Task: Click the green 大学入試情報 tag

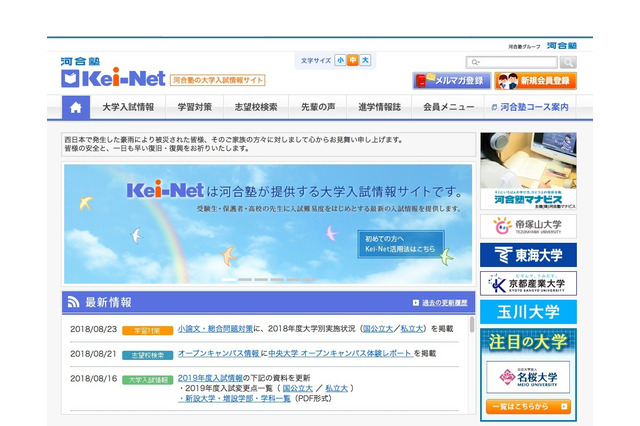Action: (147, 380)
